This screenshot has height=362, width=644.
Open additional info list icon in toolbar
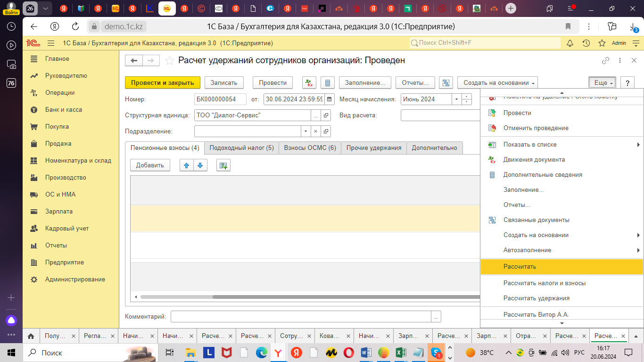(x=328, y=82)
